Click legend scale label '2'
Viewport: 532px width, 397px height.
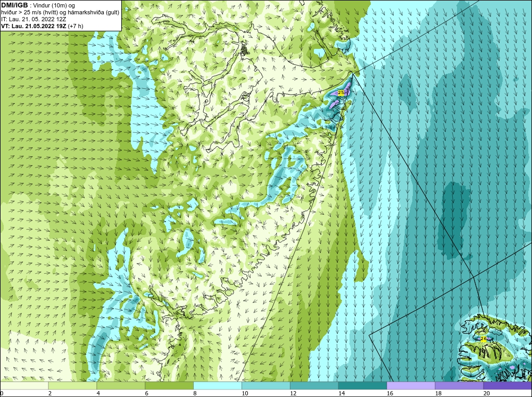click(50, 393)
